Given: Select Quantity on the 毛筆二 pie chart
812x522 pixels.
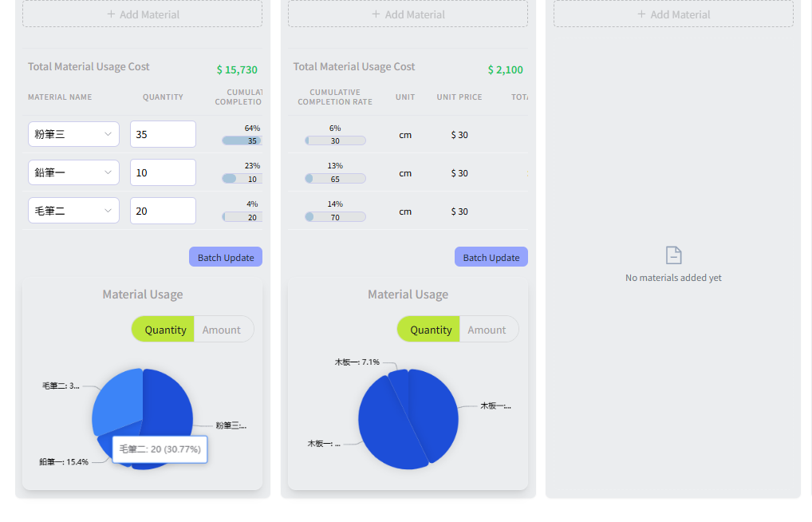Looking at the screenshot, I should [x=165, y=330].
